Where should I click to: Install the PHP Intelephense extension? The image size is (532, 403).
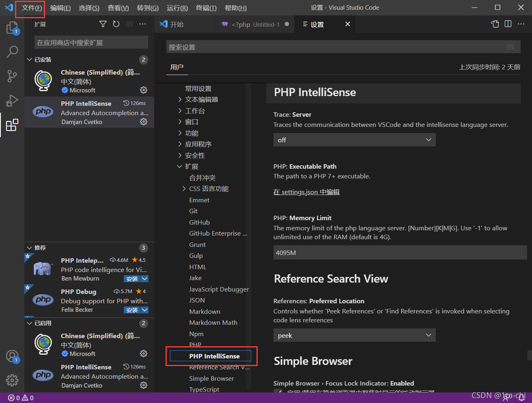(131, 279)
